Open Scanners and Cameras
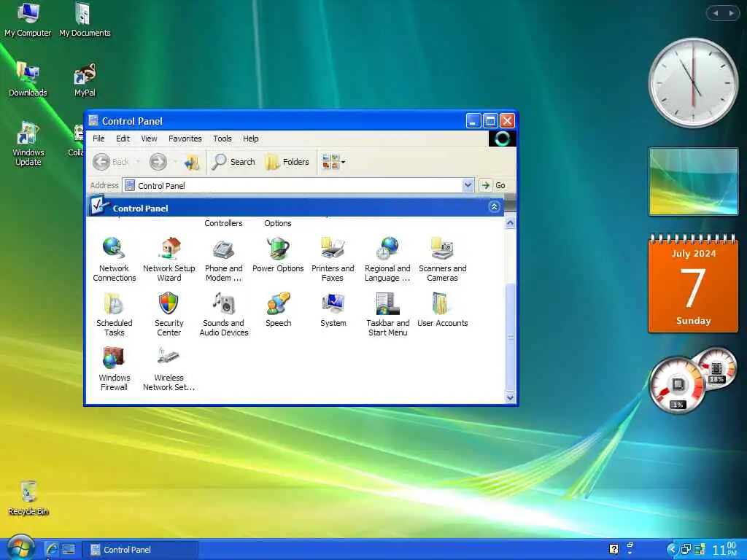The image size is (747, 560). pos(442,260)
